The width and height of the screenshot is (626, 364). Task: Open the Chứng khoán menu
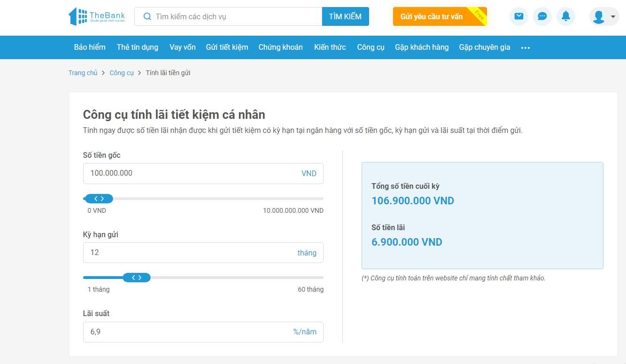tap(280, 47)
